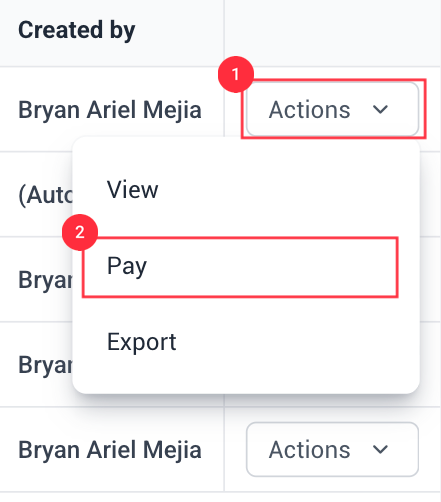Select Bryan Ariel Mejia in the first row
441x502 pixels.
(x=110, y=110)
